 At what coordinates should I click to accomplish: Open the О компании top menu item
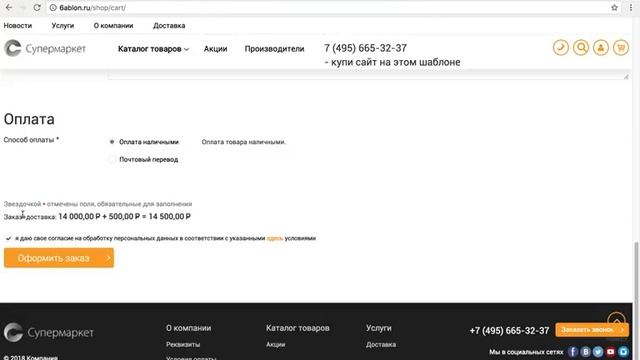pyautogui.click(x=113, y=25)
